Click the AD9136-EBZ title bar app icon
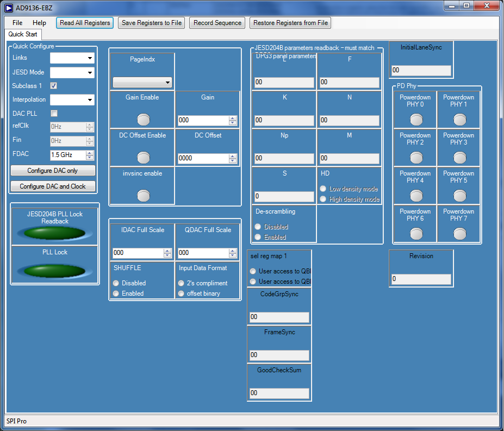This screenshot has height=431, width=504. [x=8, y=7]
